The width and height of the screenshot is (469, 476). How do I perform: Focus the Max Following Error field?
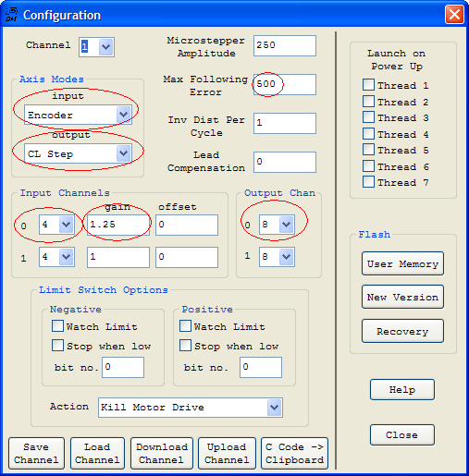[285, 84]
